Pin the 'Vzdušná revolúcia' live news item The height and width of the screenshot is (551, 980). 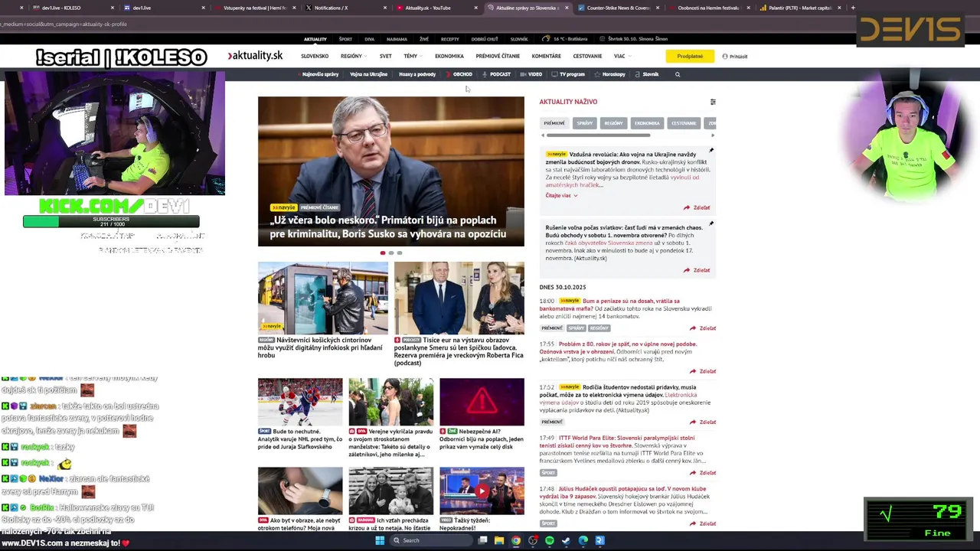[x=711, y=150]
